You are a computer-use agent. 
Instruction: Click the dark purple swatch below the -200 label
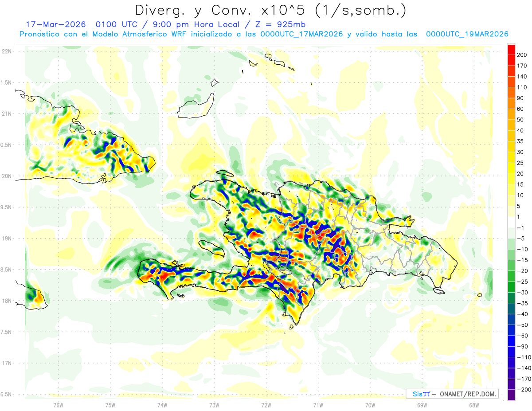(x=511, y=395)
